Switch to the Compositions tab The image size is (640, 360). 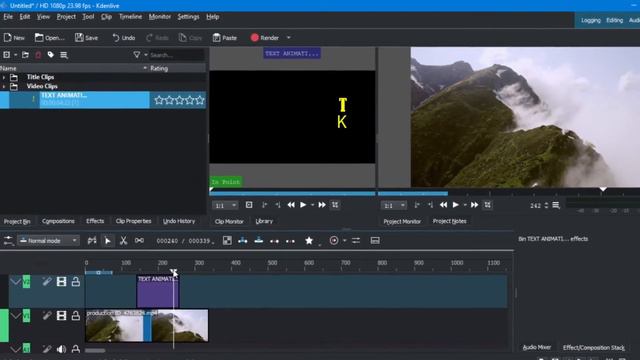point(58,221)
